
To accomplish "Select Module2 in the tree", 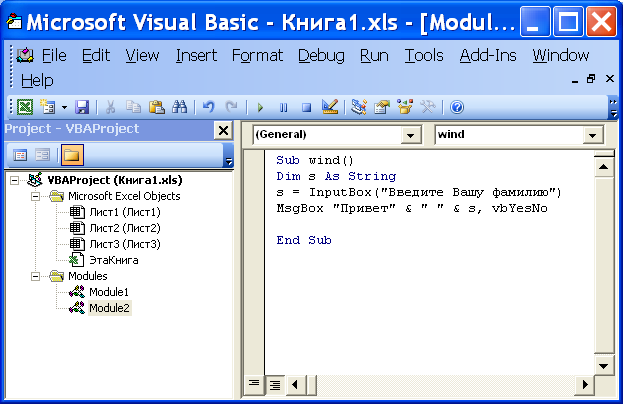I will click(x=109, y=308).
